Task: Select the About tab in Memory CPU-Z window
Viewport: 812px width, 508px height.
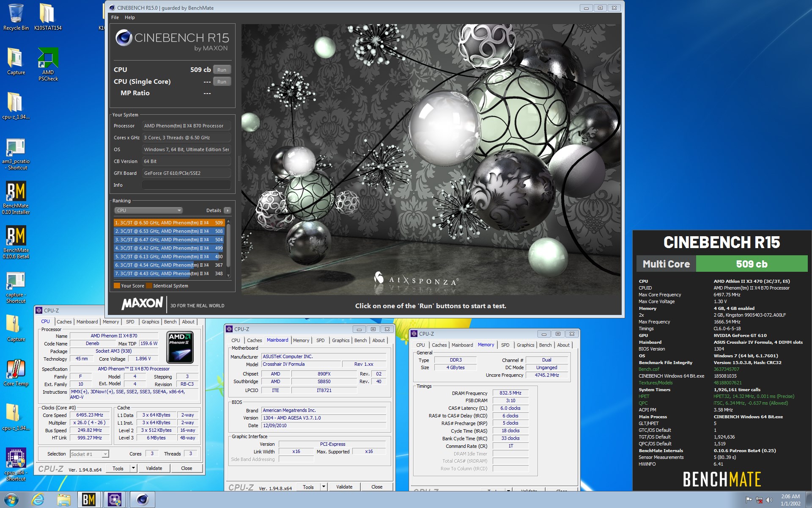Action: (563, 345)
